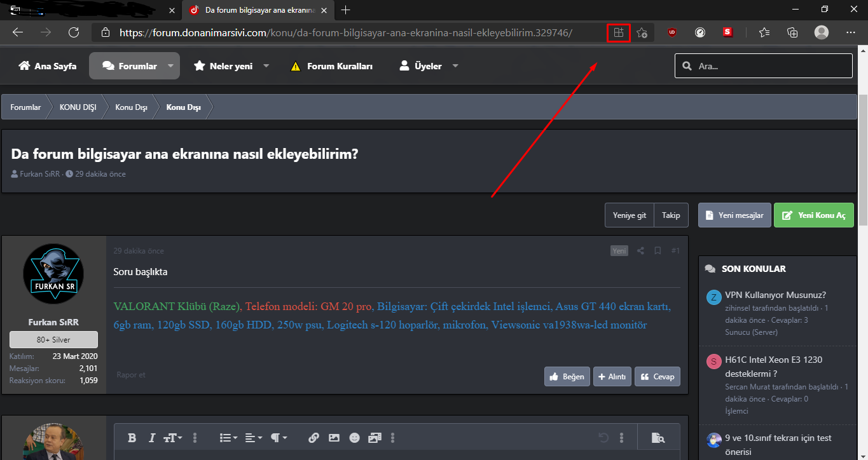Quote the post with Alıntı

[612, 376]
